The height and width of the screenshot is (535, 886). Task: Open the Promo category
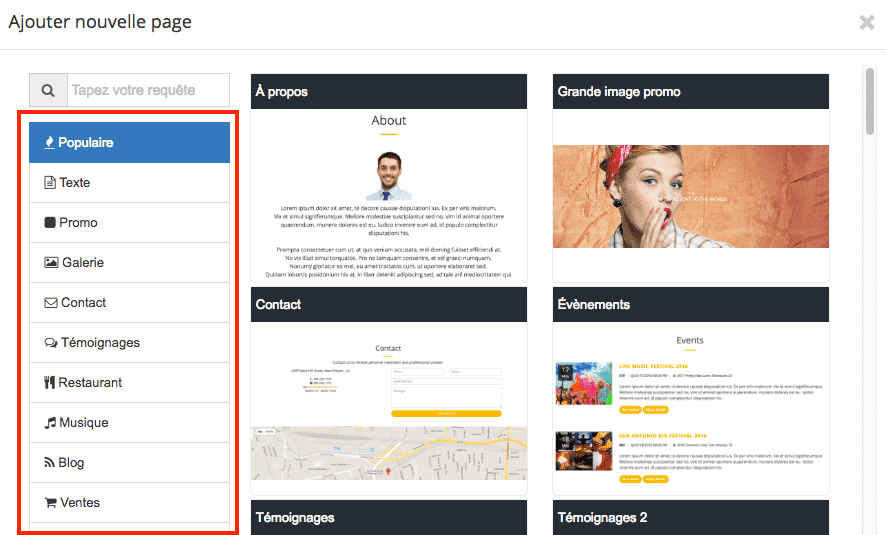click(78, 223)
